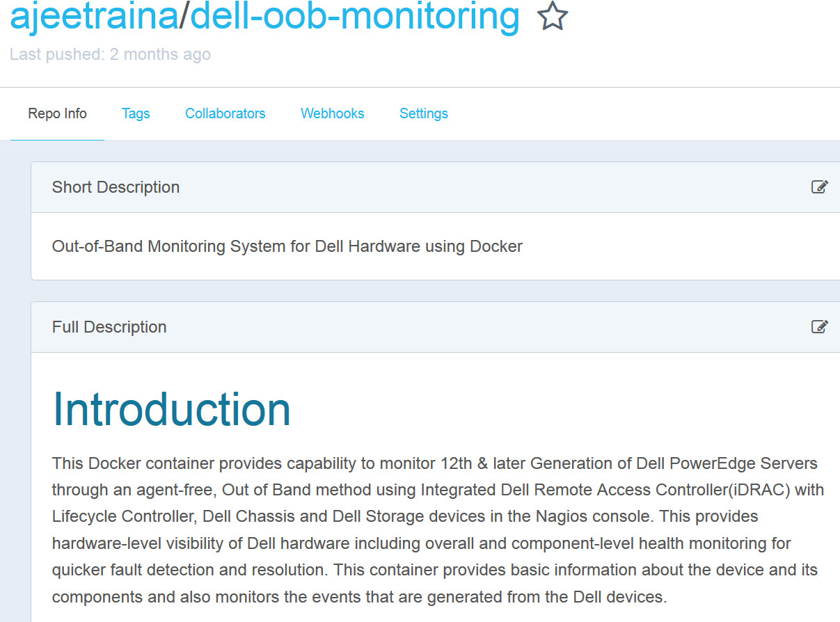Click the 'Out-of-Band Monitoring System' description text
Image resolution: width=840 pixels, height=622 pixels.
287,246
